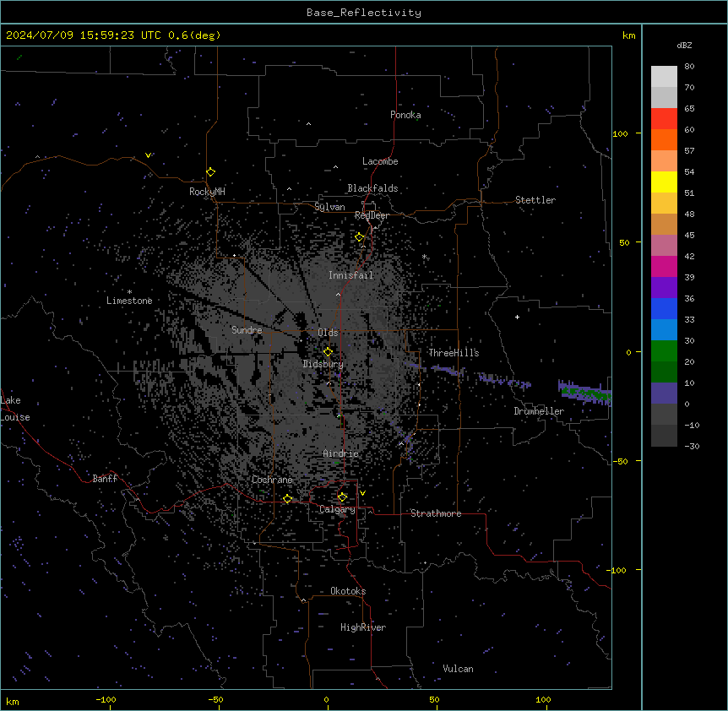
Task: Click the yellow marker above Calgary label
Action: pyautogui.click(x=342, y=497)
